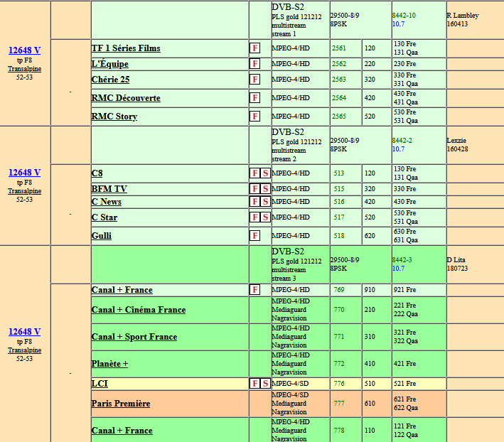Open the Paris Première channel link
The image size is (504, 442).
[121, 404]
